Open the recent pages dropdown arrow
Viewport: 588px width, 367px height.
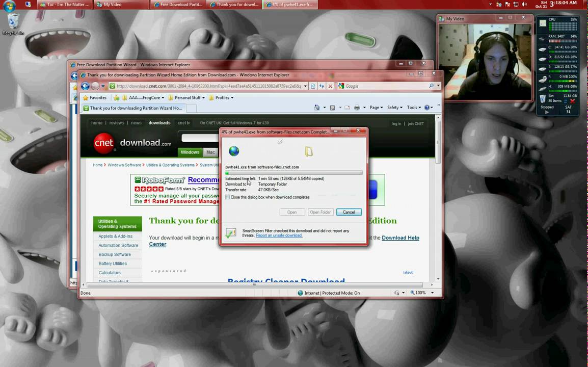point(103,86)
